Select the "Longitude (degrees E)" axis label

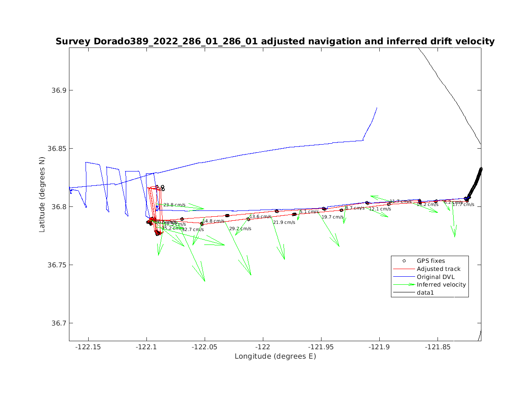[275, 356]
